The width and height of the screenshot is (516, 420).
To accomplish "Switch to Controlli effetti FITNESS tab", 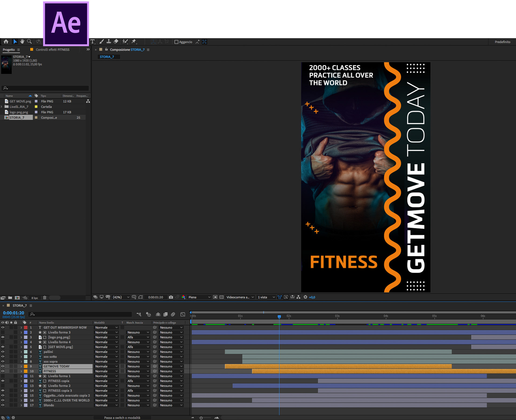I will 52,49.
